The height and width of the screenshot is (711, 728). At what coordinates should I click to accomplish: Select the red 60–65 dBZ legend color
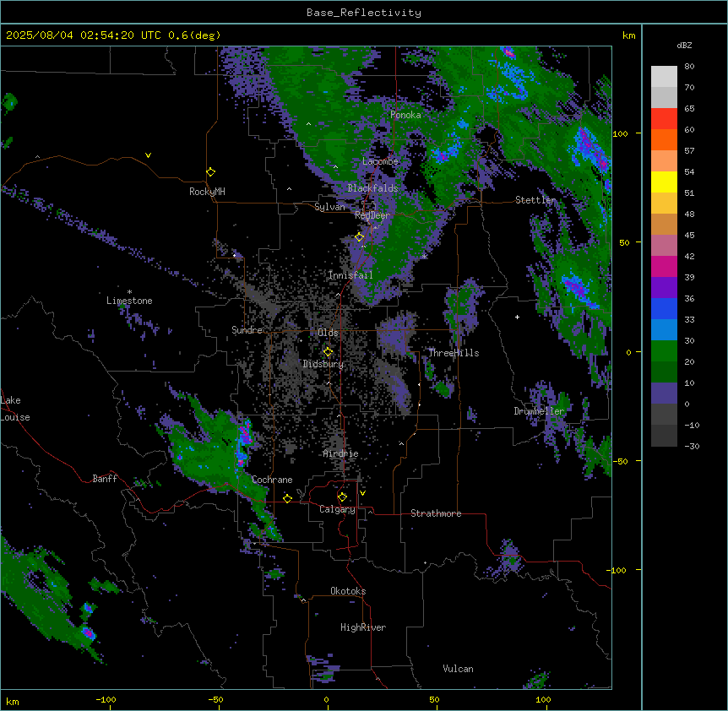664,119
